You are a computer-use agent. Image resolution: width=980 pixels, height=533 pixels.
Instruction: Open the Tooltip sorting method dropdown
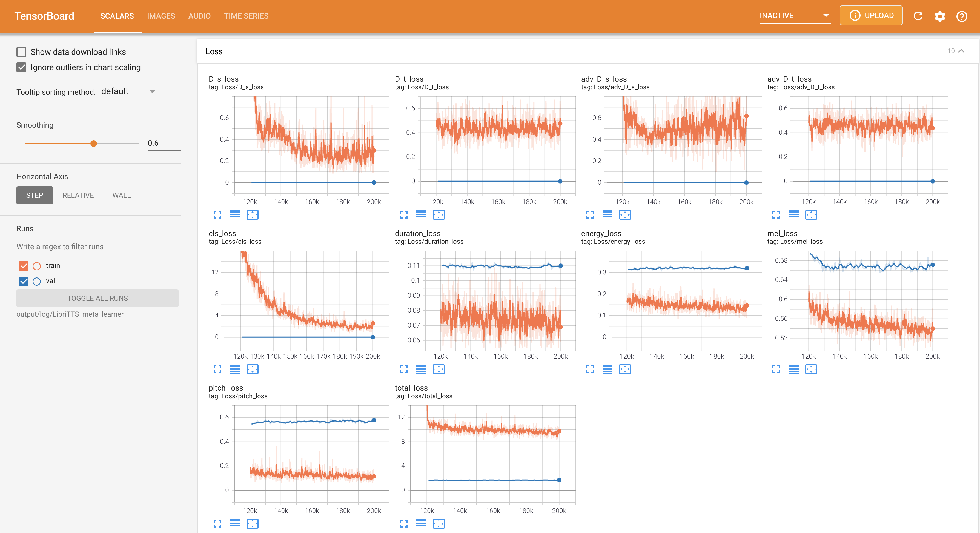(x=129, y=92)
